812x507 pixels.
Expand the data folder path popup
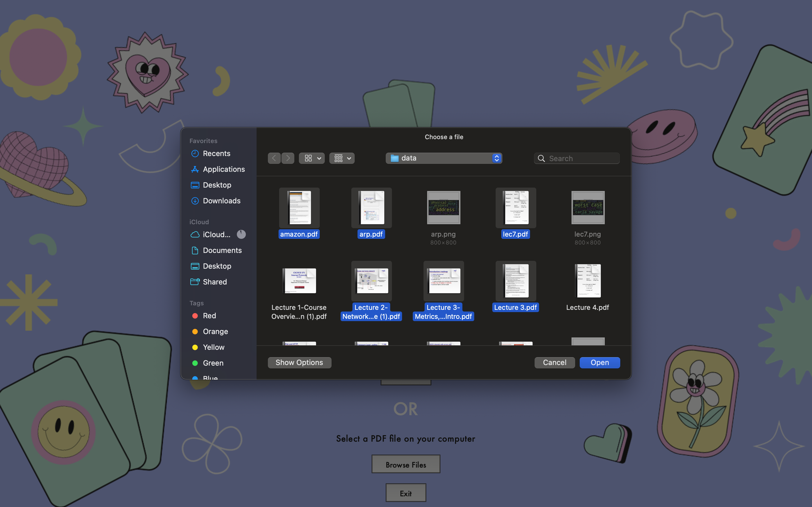(443, 158)
